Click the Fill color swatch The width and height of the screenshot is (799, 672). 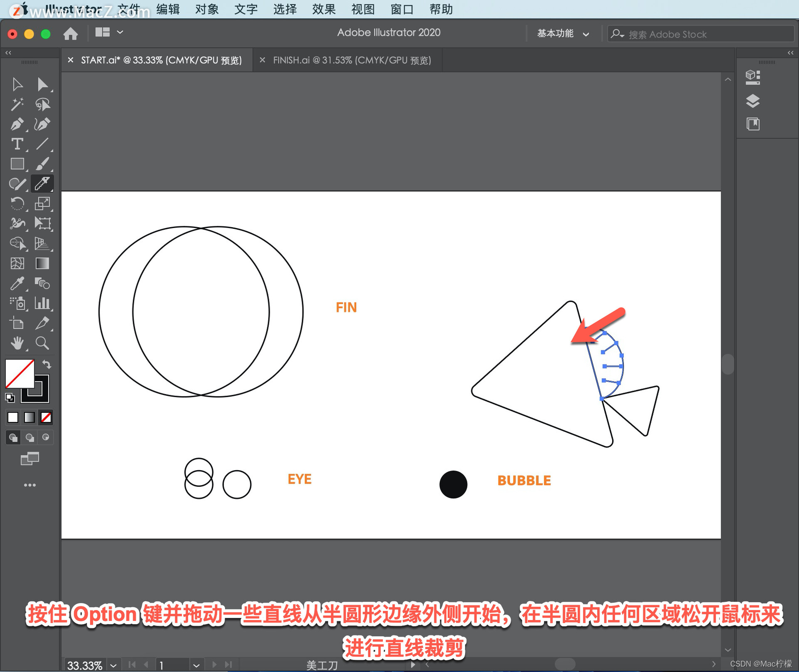point(19,373)
